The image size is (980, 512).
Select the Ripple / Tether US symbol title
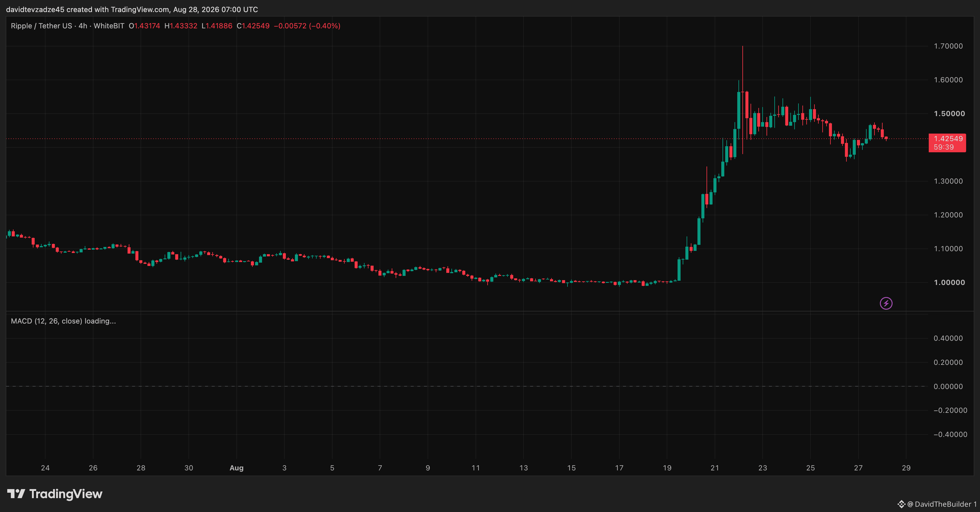click(x=42, y=26)
